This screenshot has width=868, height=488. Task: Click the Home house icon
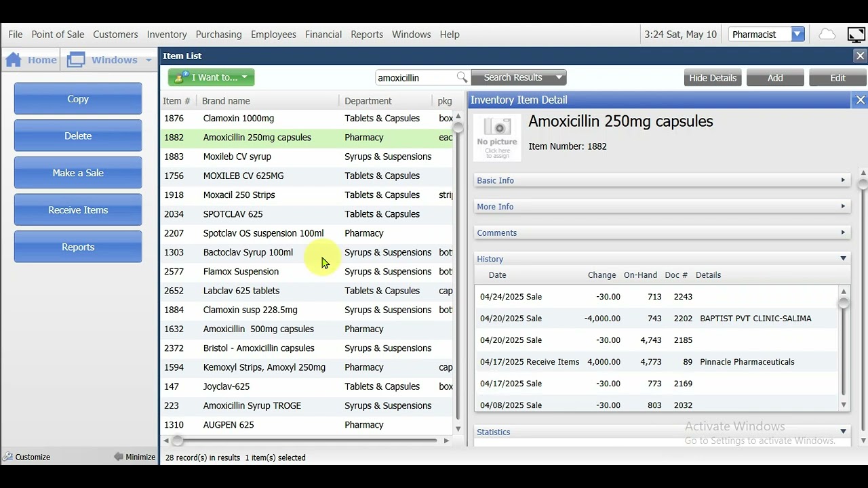[x=14, y=60]
